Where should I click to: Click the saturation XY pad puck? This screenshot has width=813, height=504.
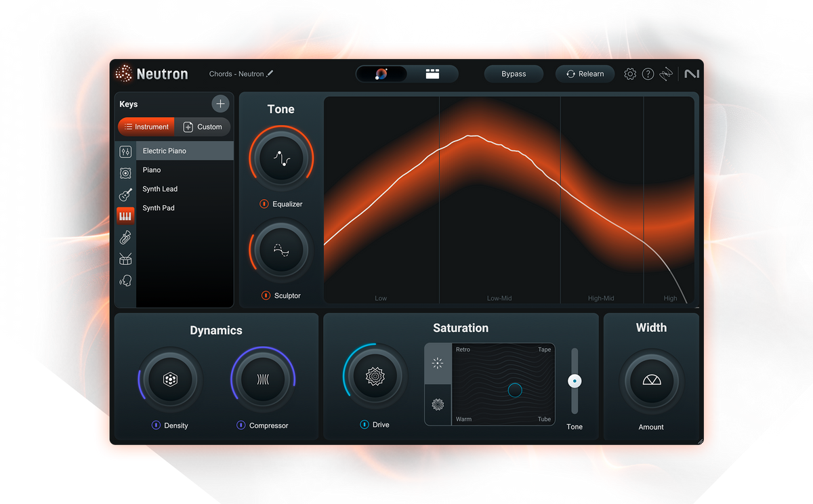(x=515, y=390)
